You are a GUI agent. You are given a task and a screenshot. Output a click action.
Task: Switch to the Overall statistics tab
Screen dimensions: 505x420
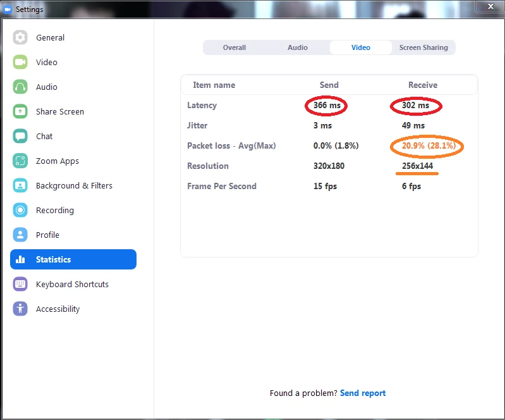coord(234,47)
